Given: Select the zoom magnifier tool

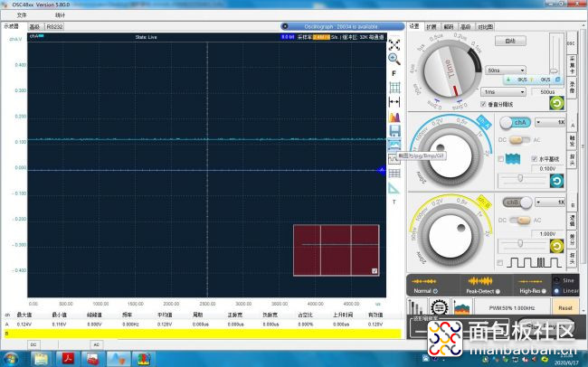Looking at the screenshot, I should (x=394, y=59).
